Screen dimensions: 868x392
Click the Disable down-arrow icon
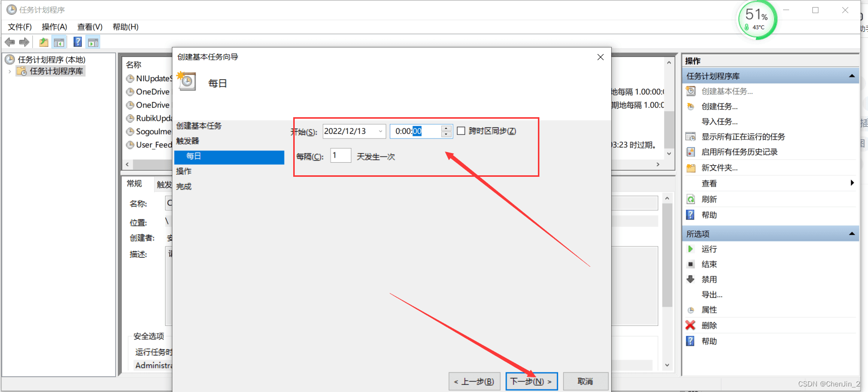[691, 279]
